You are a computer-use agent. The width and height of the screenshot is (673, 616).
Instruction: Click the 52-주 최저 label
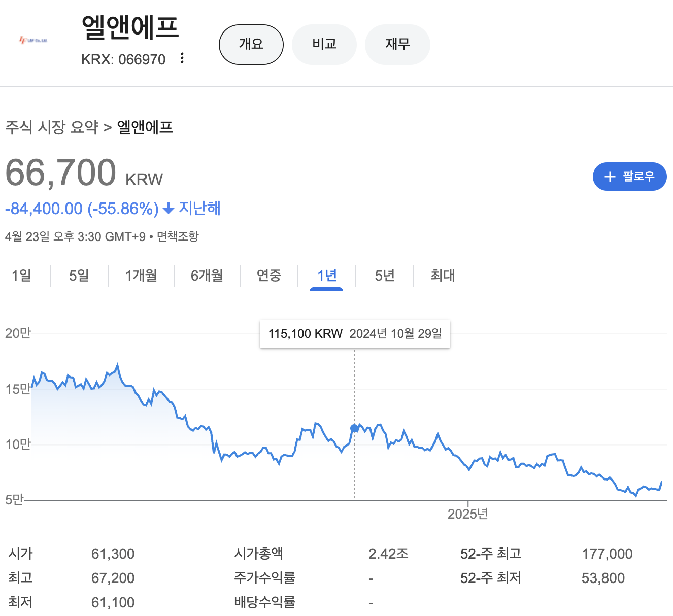click(491, 578)
